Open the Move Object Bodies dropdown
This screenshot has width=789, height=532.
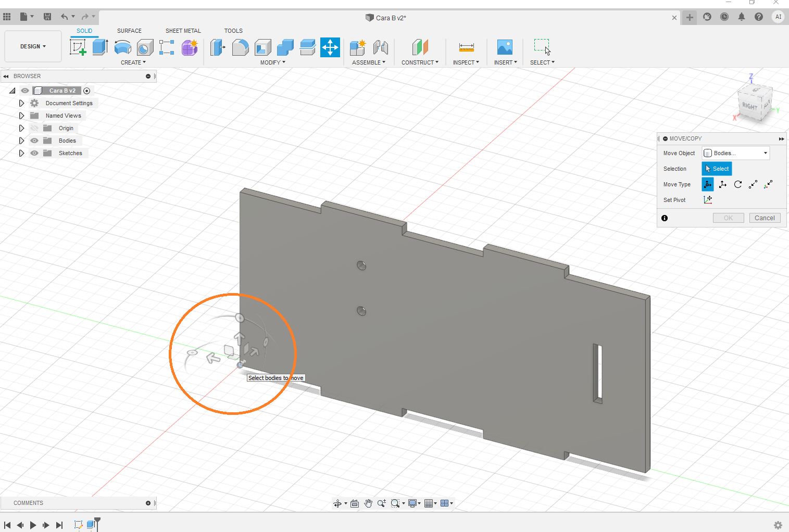(736, 153)
